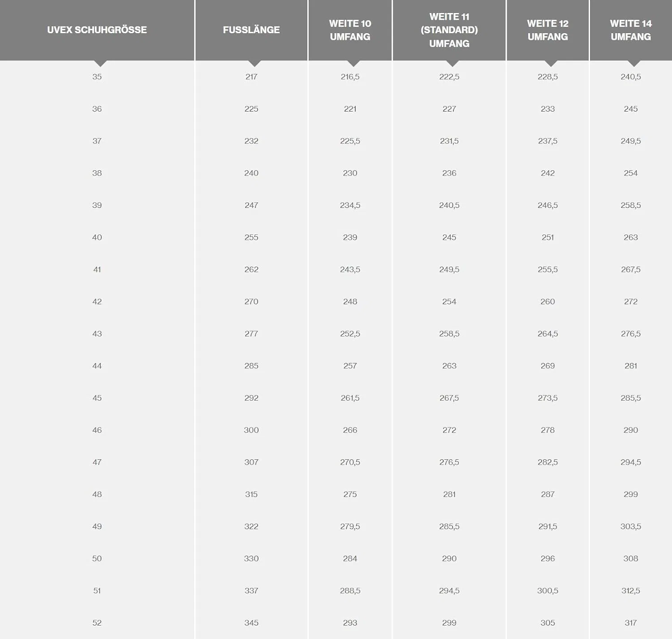Click the arrow pointer under WEITE 10
672x639 pixels.
point(353,63)
